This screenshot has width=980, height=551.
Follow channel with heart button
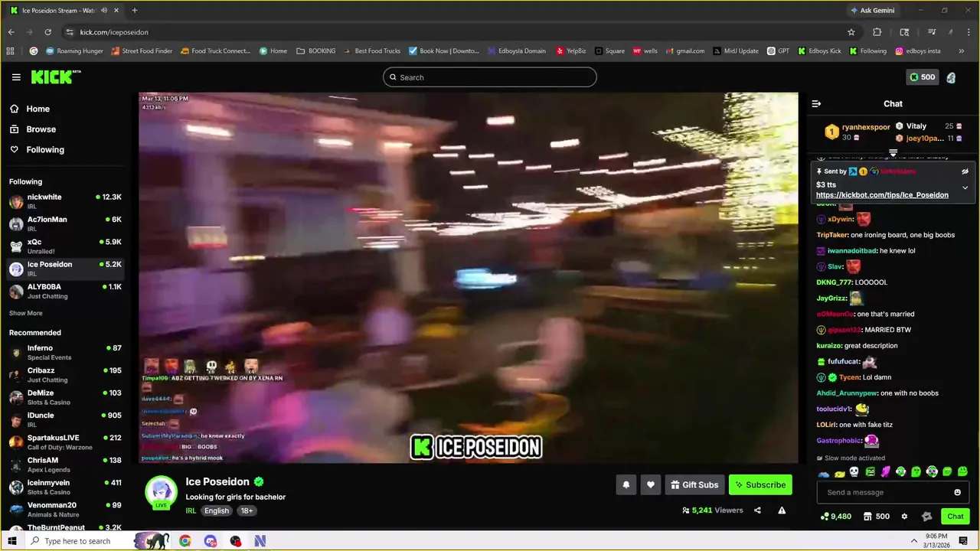651,484
